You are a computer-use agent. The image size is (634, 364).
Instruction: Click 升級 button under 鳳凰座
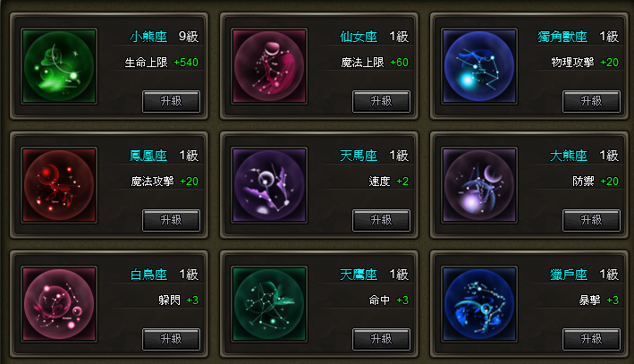[x=171, y=220]
